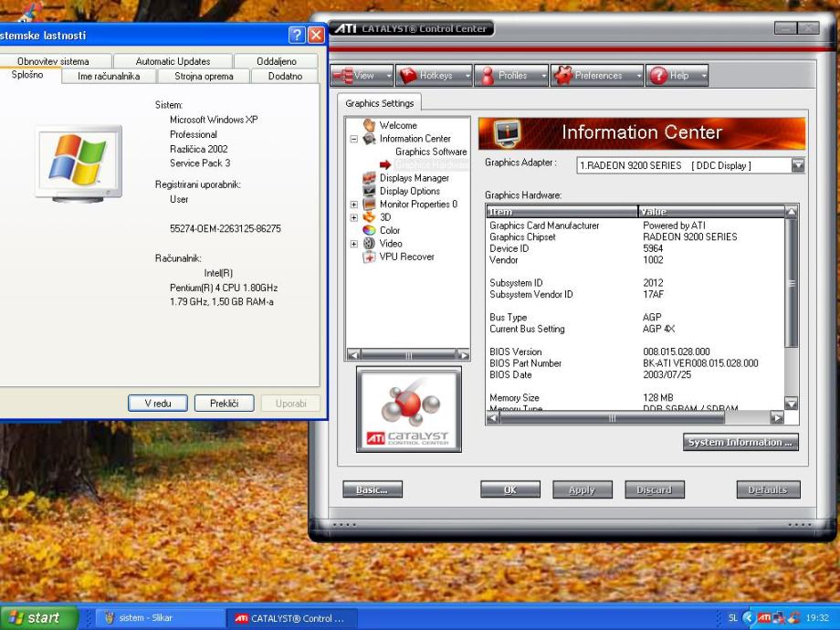Image resolution: width=840 pixels, height=630 pixels.
Task: Click the Displays Manager icon
Action: coord(369,178)
